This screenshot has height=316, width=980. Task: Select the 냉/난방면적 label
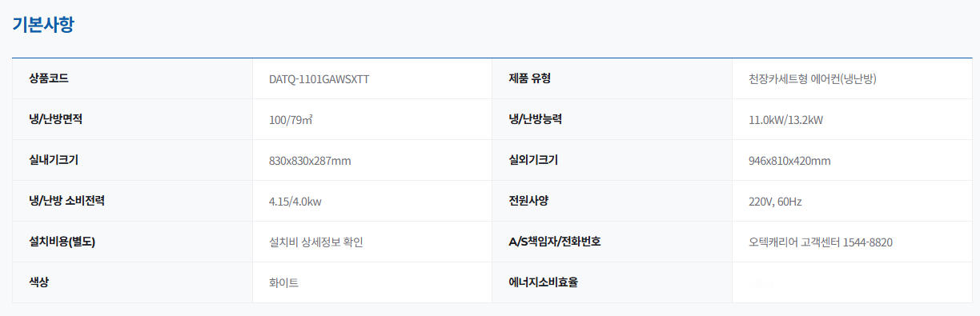(55, 119)
